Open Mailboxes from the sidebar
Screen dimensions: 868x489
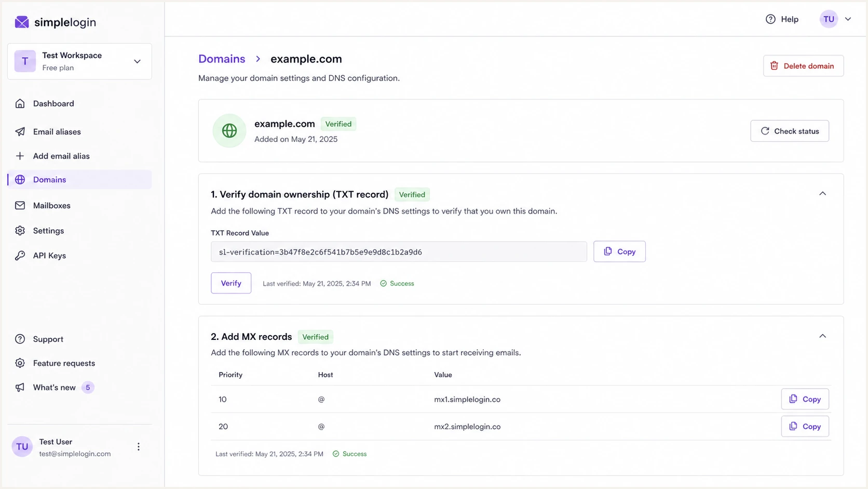pyautogui.click(x=79, y=205)
